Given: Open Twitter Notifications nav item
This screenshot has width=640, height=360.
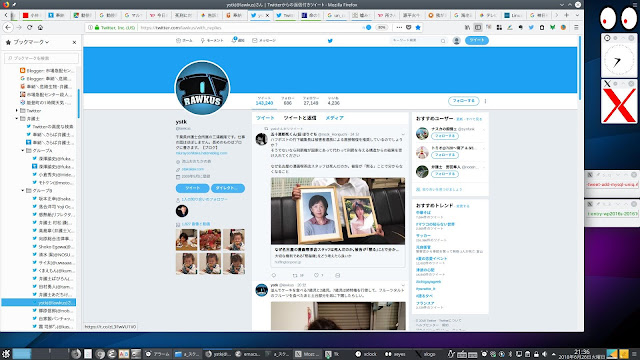Looking at the screenshot, I should pos(238,40).
